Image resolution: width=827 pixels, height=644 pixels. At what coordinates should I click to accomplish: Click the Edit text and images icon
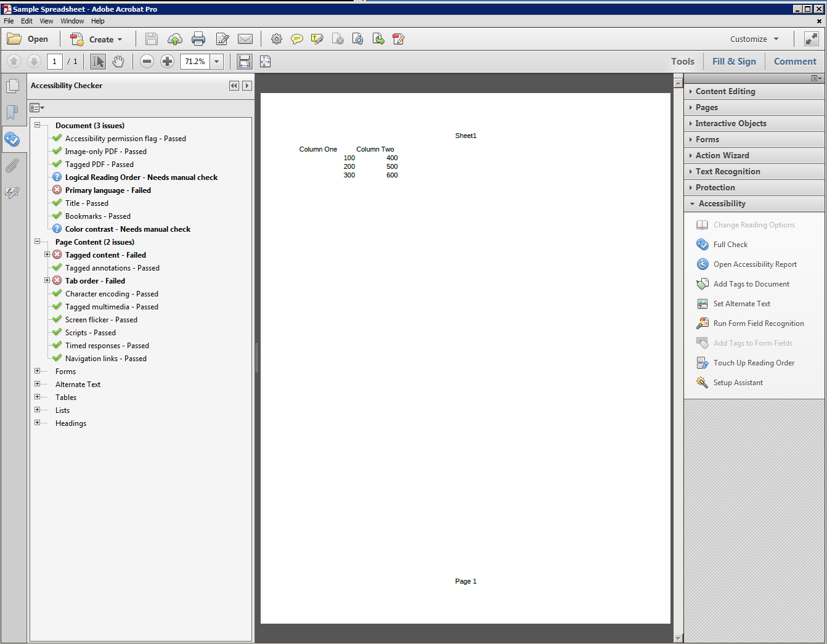[222, 39]
